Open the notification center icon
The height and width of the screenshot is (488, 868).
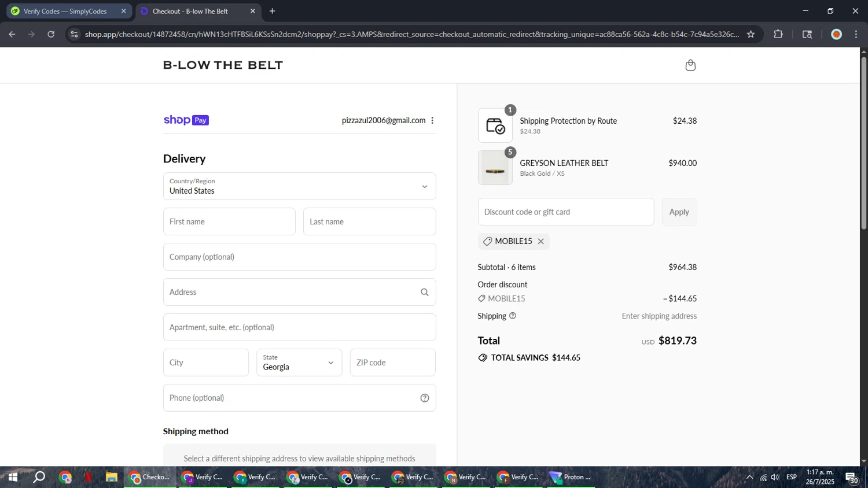click(x=852, y=478)
